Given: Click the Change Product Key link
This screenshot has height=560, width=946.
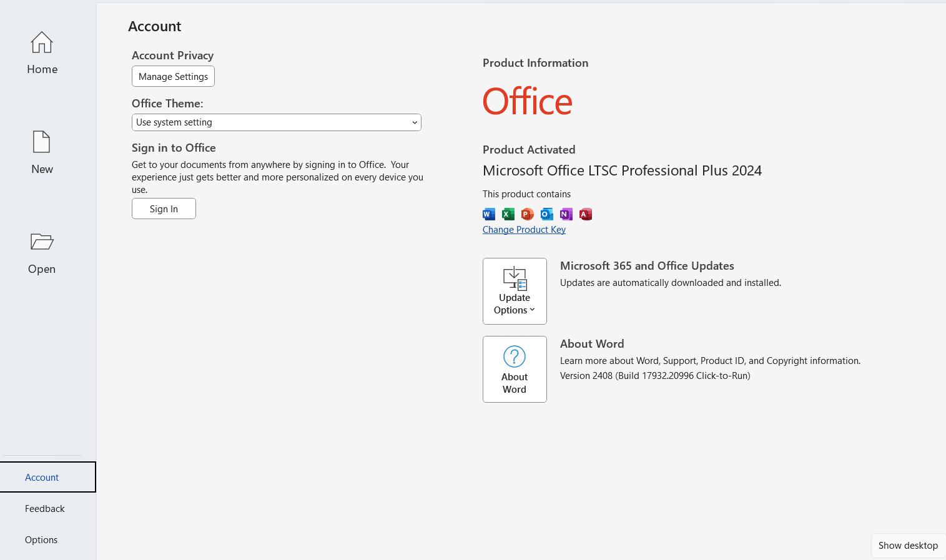Looking at the screenshot, I should click(x=524, y=230).
